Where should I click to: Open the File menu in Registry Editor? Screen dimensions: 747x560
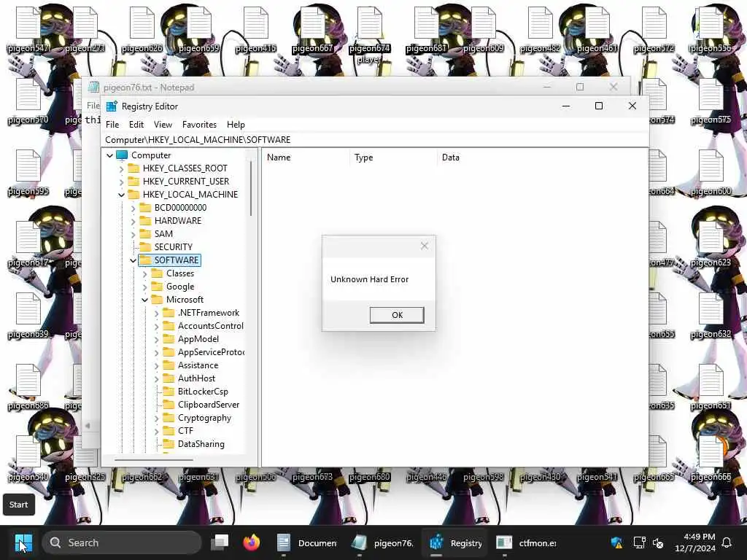(112, 124)
